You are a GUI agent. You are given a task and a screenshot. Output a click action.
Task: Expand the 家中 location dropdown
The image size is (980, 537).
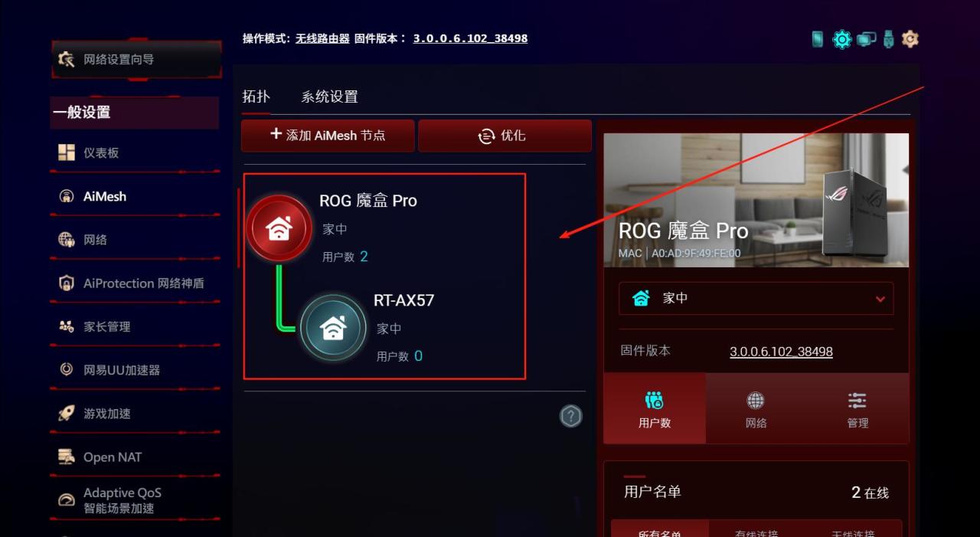coord(756,299)
